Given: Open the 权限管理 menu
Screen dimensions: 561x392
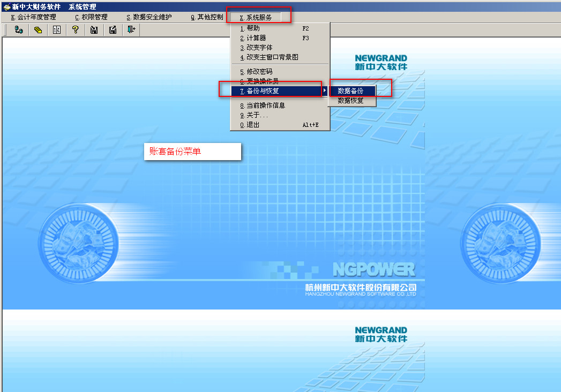Looking at the screenshot, I should tap(91, 17).
